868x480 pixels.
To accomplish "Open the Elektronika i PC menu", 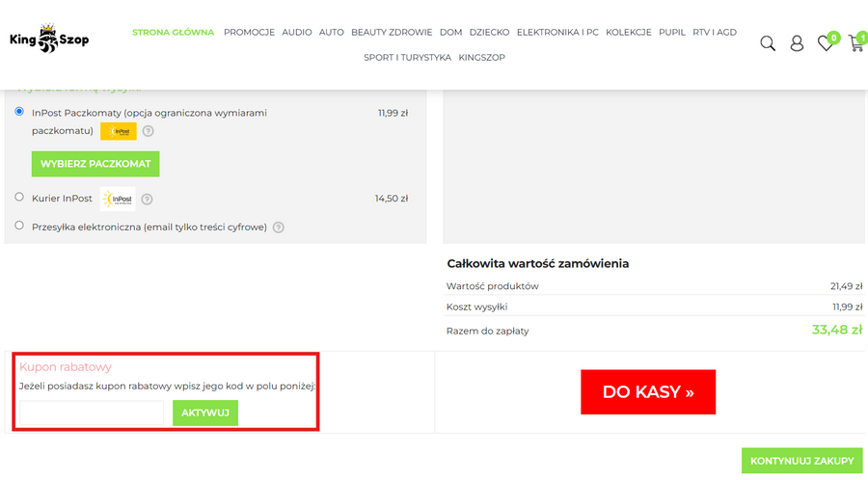I will click(557, 32).
